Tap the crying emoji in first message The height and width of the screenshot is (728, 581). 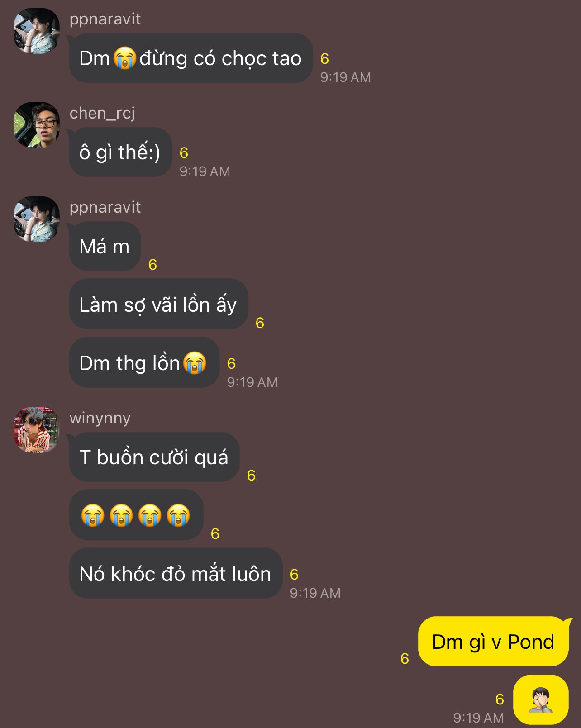[125, 58]
